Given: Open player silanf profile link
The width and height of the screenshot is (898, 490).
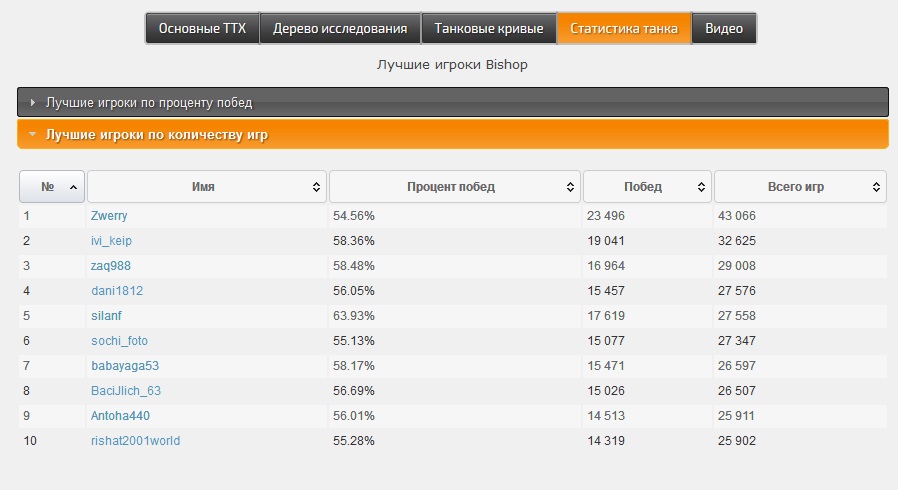Looking at the screenshot, I should [x=107, y=315].
